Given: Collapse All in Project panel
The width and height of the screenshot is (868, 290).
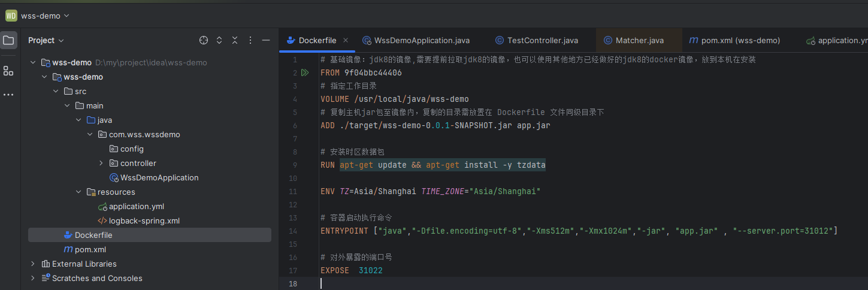Looking at the screenshot, I should pyautogui.click(x=235, y=40).
